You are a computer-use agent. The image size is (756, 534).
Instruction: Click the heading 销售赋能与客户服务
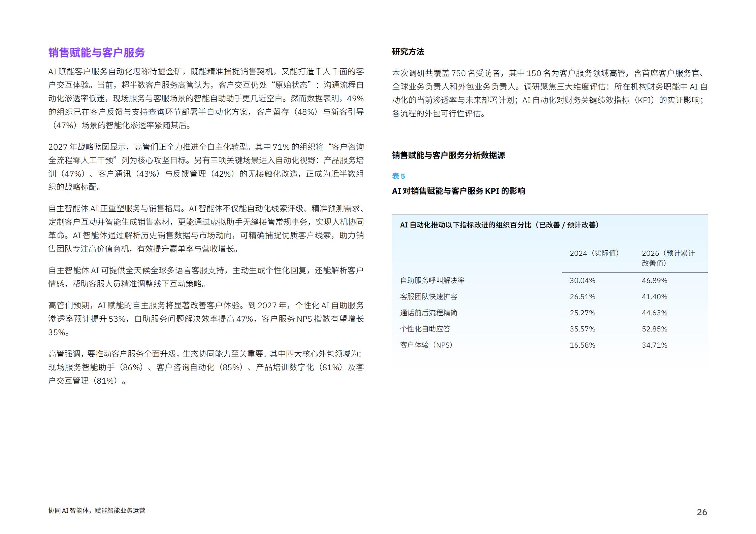[x=97, y=53]
